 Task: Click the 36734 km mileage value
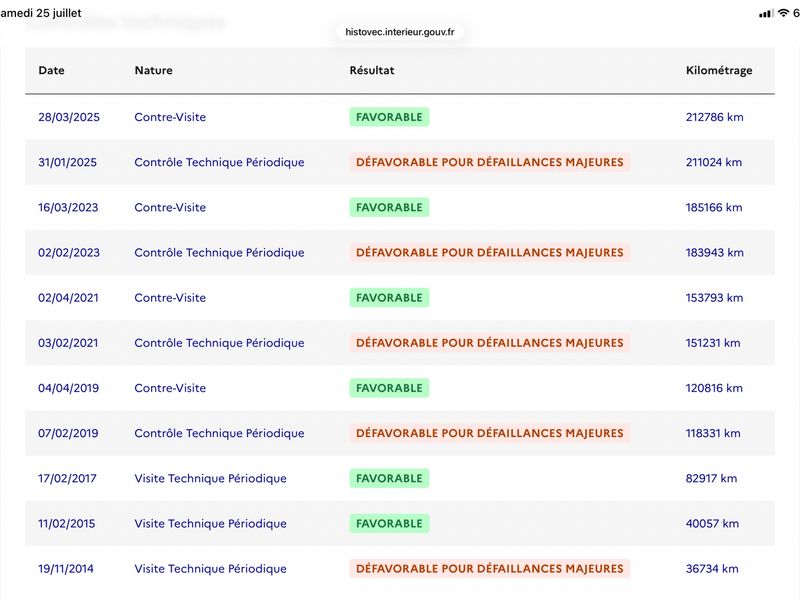tap(712, 568)
